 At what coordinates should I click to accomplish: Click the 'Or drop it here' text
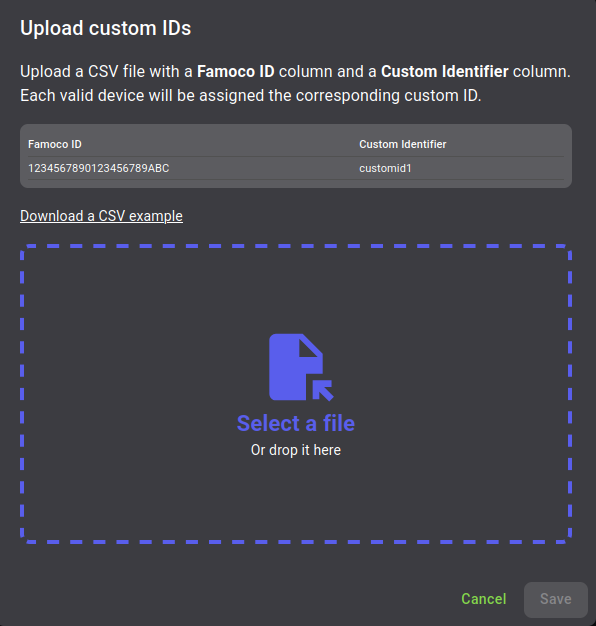(x=296, y=450)
